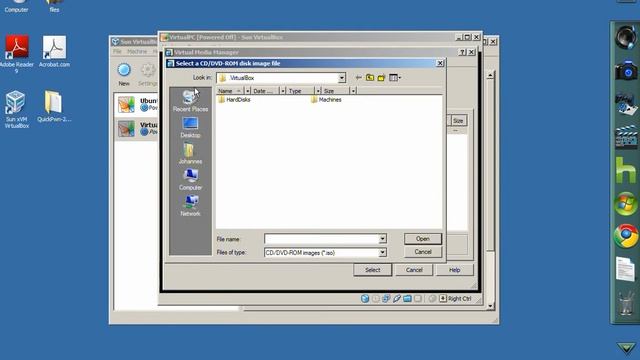Open the Adobe Reader 9 desktop icon
The image size is (640, 360).
point(17,54)
